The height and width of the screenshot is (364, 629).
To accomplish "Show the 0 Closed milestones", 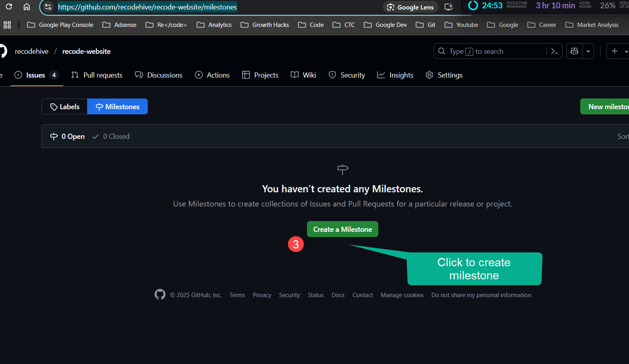I will [x=111, y=136].
